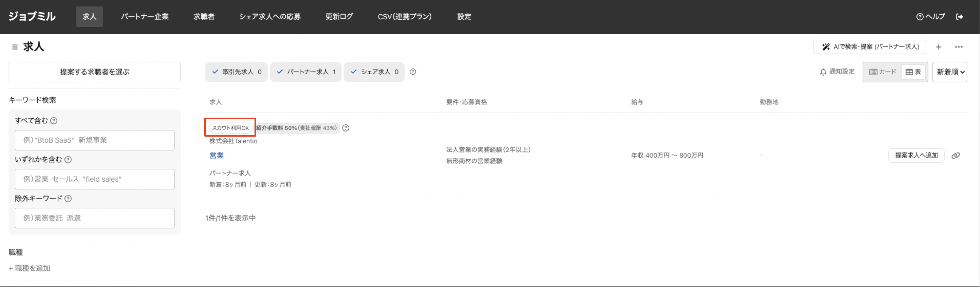Open the CSV(連携プラン) nav tab

(x=405, y=16)
